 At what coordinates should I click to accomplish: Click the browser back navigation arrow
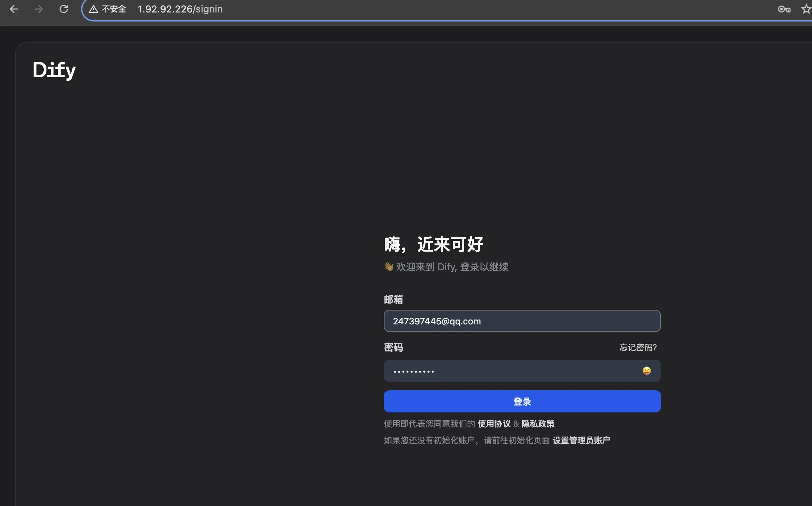[14, 9]
